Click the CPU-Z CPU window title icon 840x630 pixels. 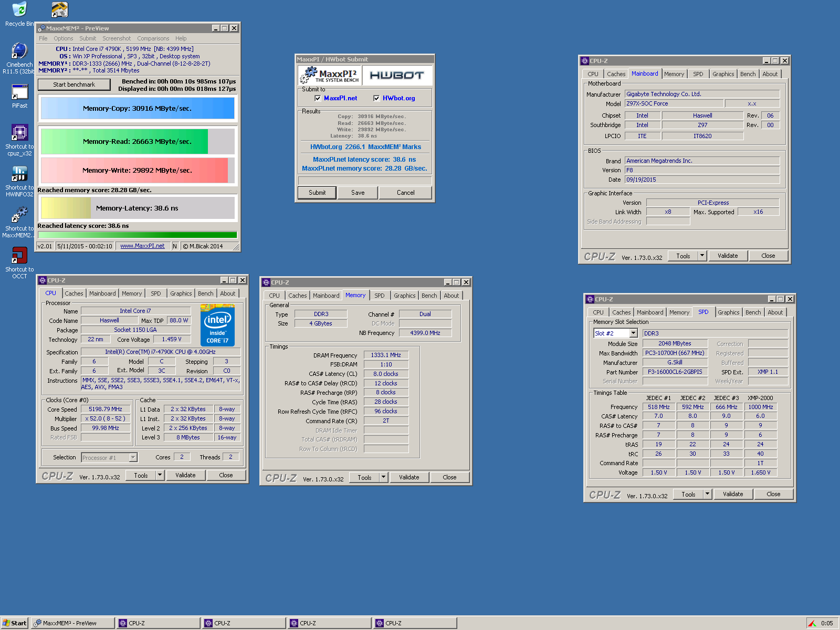click(43, 280)
